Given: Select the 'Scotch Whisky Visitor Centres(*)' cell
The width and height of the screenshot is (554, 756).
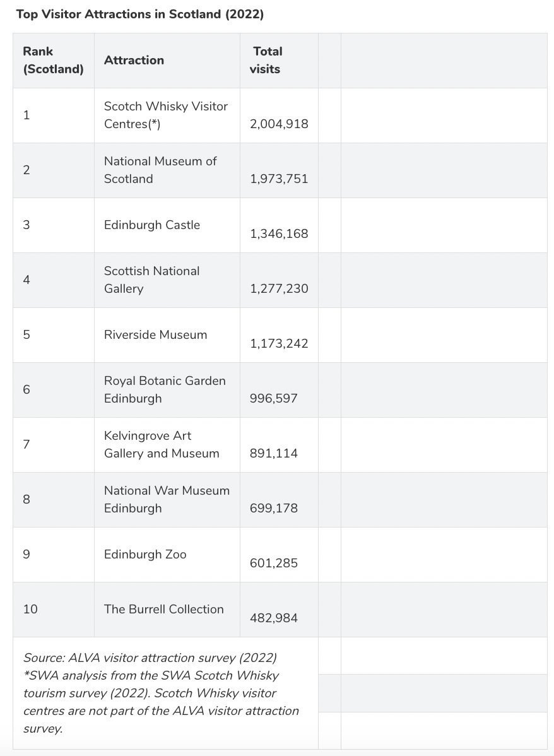Looking at the screenshot, I should pyautogui.click(x=166, y=115).
